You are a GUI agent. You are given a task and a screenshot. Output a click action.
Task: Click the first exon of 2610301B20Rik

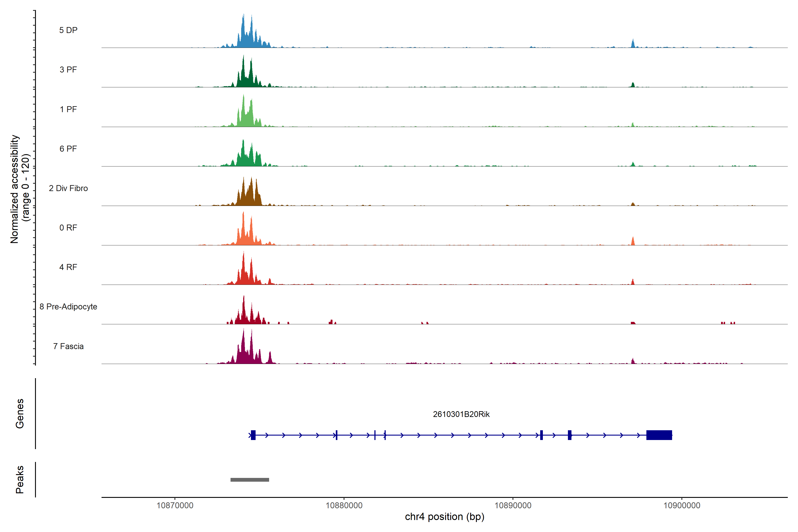(253, 435)
